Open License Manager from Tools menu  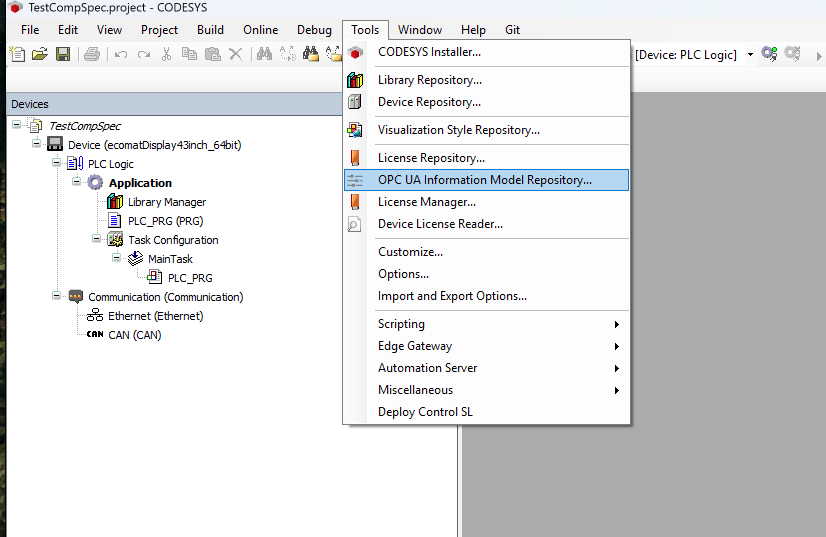click(486, 202)
